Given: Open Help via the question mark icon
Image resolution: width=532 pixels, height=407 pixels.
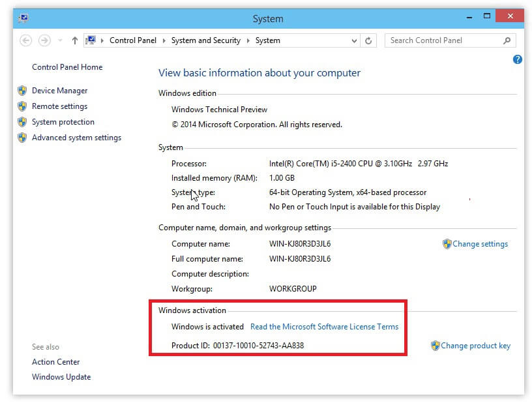Looking at the screenshot, I should click(518, 59).
